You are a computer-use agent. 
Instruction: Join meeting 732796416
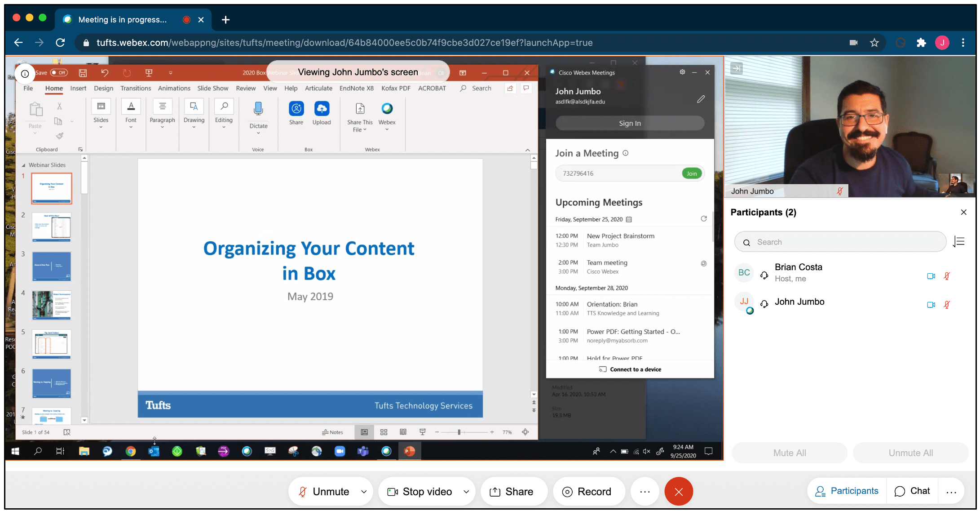(x=691, y=173)
